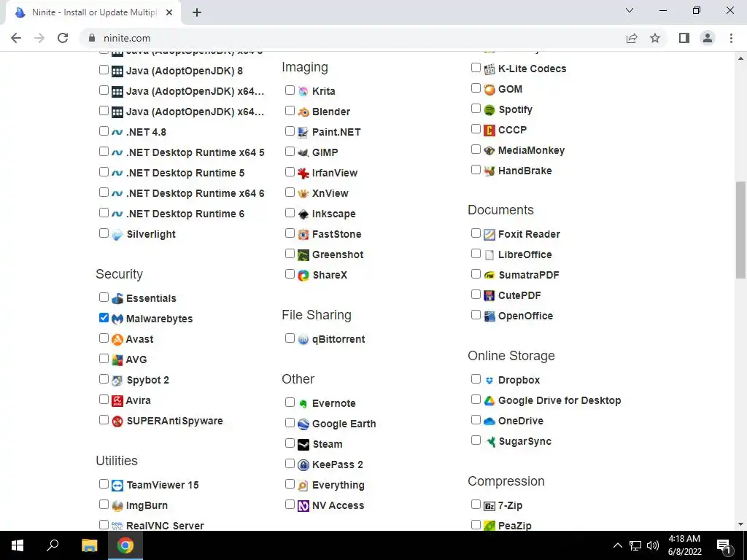Go back to previous page
747x560 pixels.
pos(16,38)
